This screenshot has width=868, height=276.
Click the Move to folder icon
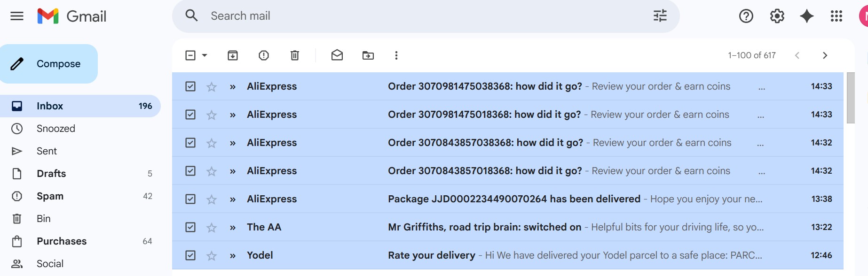tap(368, 55)
